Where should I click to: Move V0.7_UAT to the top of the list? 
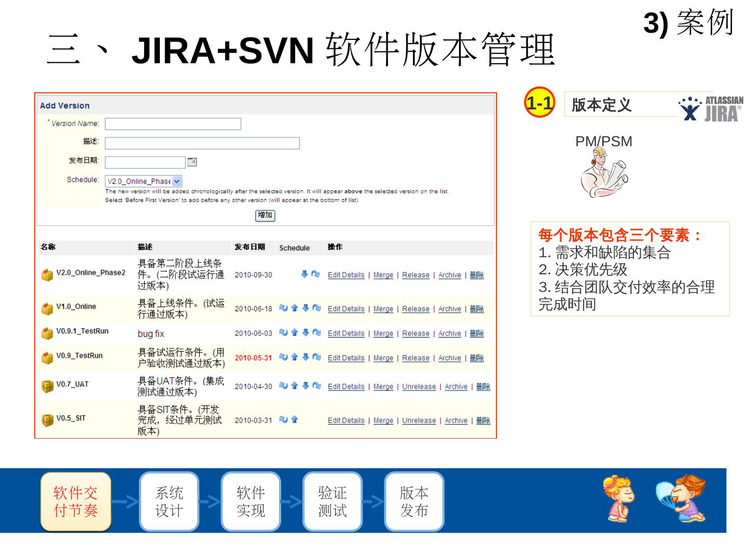pyautogui.click(x=283, y=385)
